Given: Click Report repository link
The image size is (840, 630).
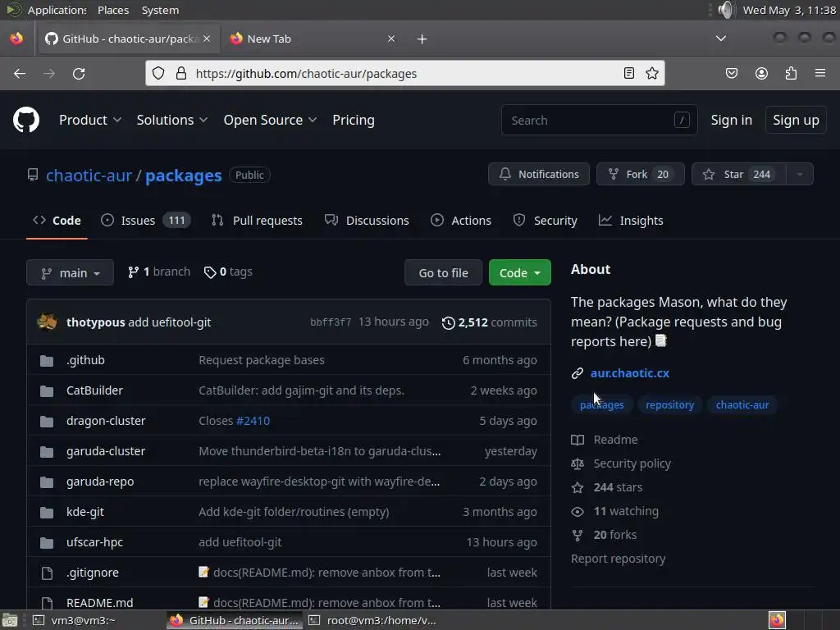Looking at the screenshot, I should click(x=619, y=559).
